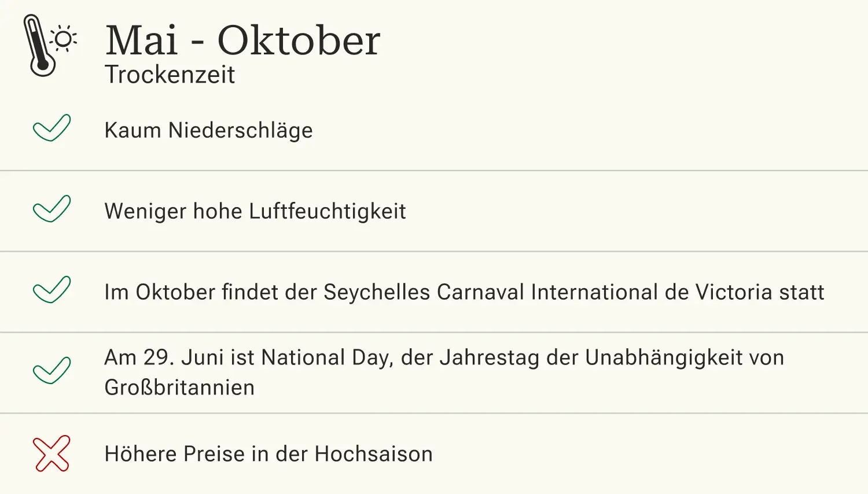Select the Weniger hohe Luftfeuchtigkeit line
This screenshot has height=494, width=868.
[x=255, y=212]
